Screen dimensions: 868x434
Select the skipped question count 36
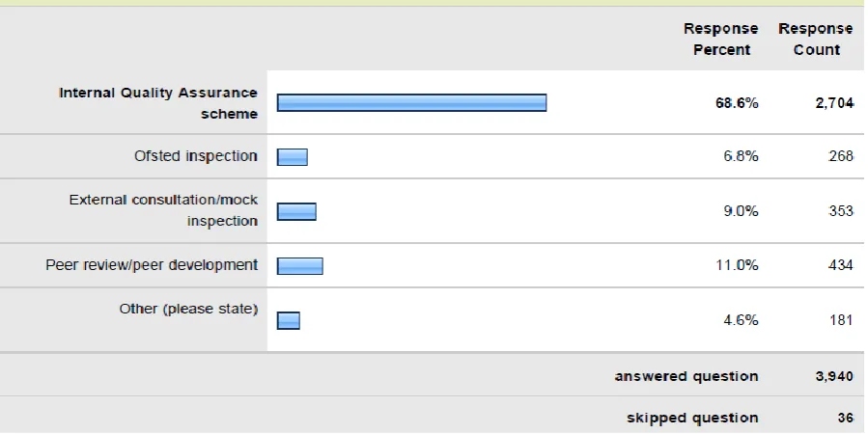[x=845, y=418]
